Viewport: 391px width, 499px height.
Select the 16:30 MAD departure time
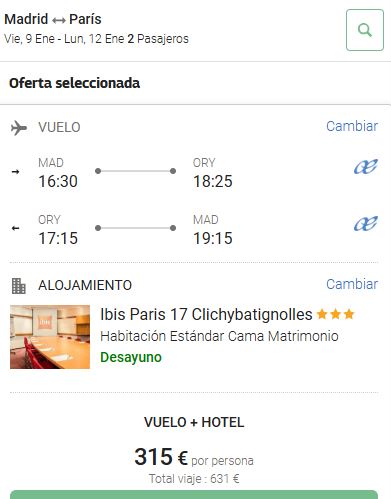pos(58,181)
